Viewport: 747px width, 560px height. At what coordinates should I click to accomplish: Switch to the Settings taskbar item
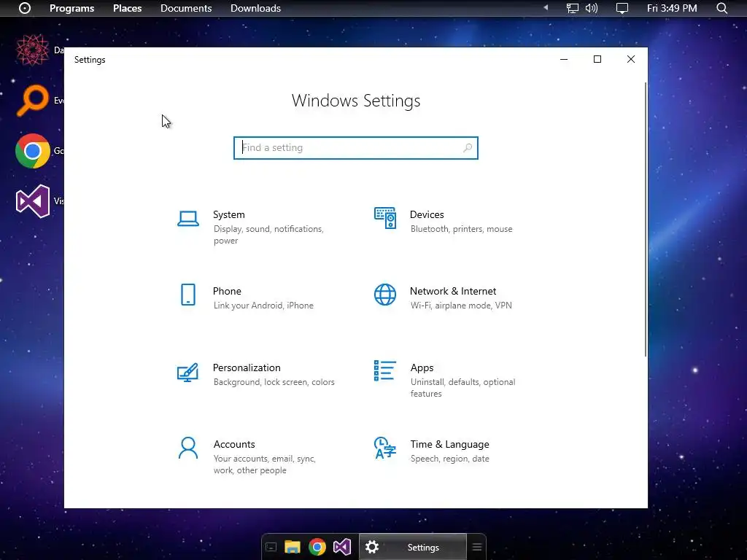(413, 547)
